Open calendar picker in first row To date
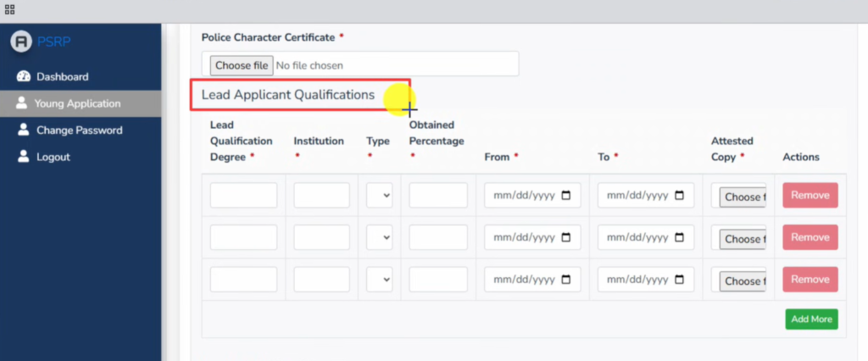 tap(679, 196)
